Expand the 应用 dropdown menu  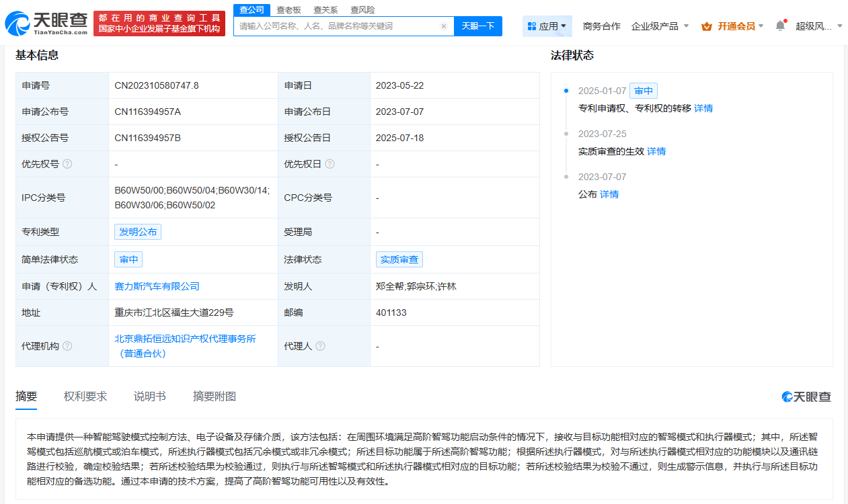(x=547, y=26)
